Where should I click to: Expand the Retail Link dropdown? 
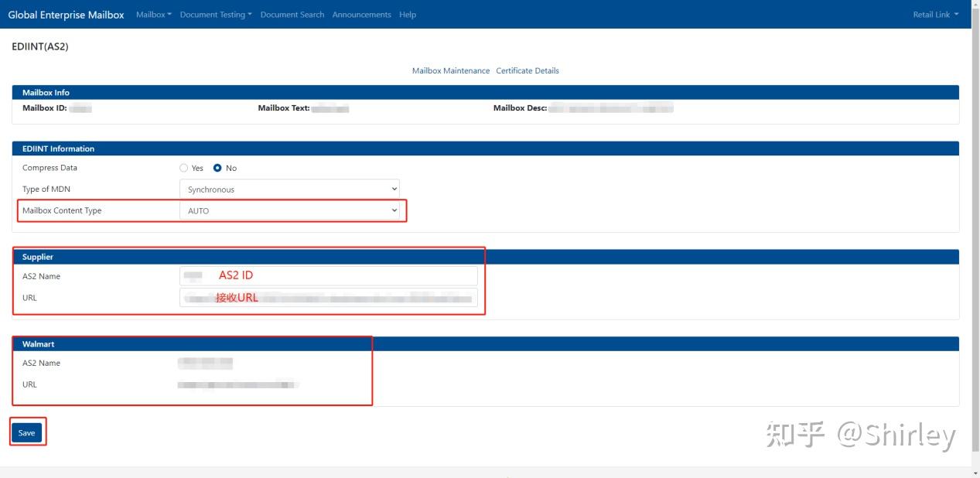935,14
